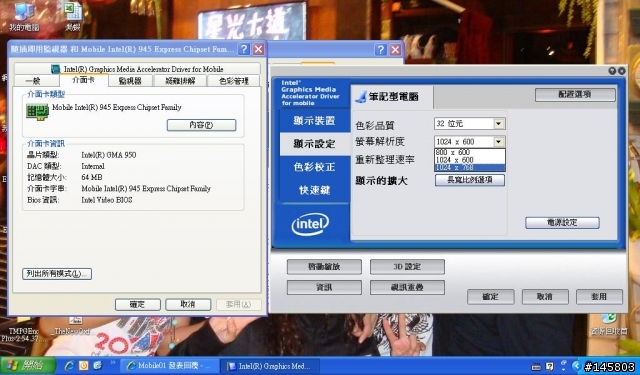Image resolution: width=640 pixels, height=375 pixels.
Task: Click the 內容(P) button
Action: point(201,125)
